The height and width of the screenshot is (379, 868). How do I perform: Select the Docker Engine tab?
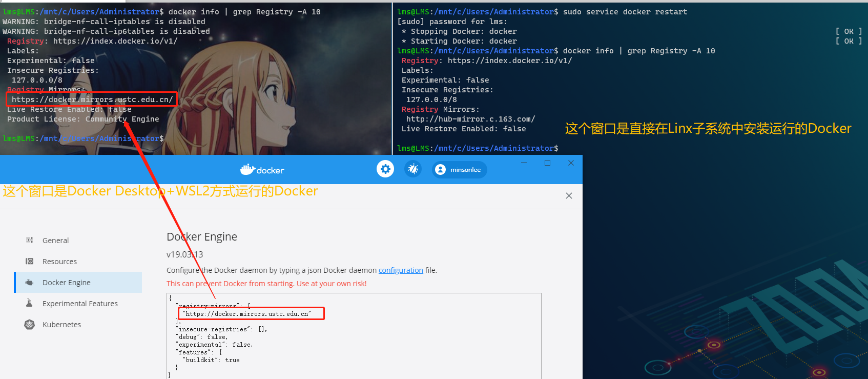pyautogui.click(x=78, y=283)
